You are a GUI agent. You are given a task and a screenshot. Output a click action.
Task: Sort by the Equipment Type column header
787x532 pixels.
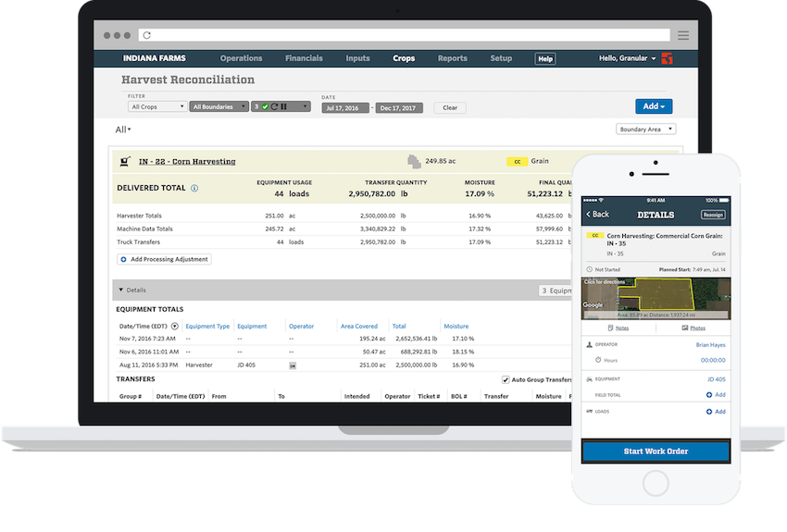coord(207,327)
